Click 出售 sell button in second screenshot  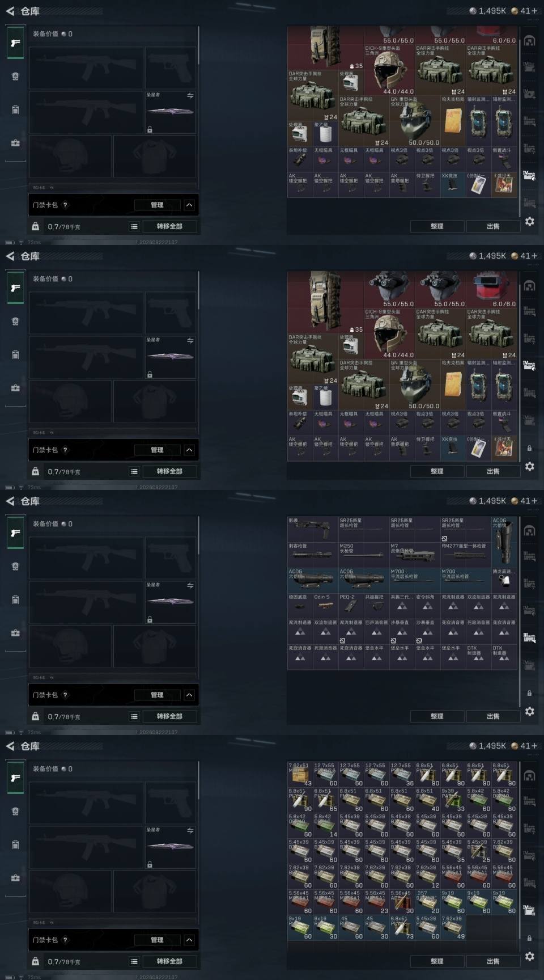tap(493, 471)
